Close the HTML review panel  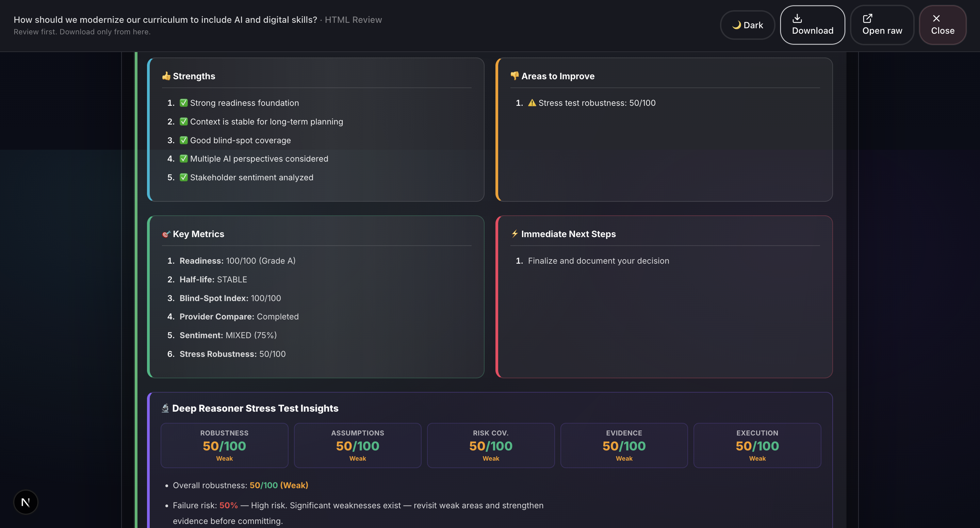[942, 25]
